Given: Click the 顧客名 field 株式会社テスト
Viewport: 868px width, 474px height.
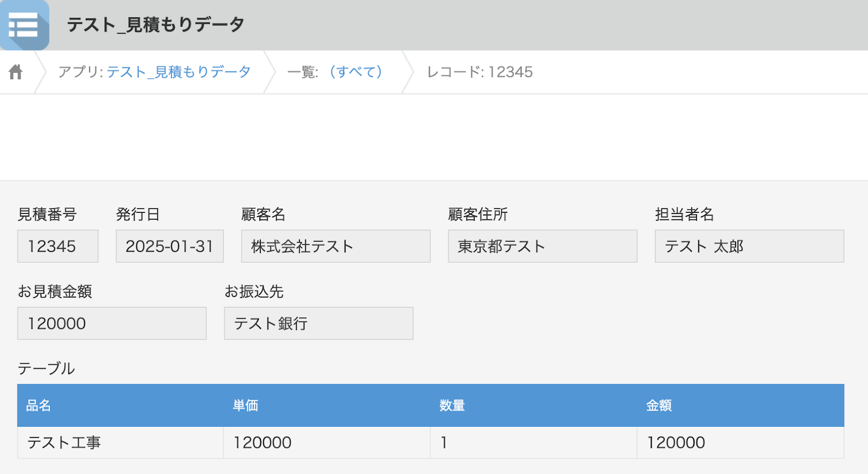Looking at the screenshot, I should tap(335, 246).
